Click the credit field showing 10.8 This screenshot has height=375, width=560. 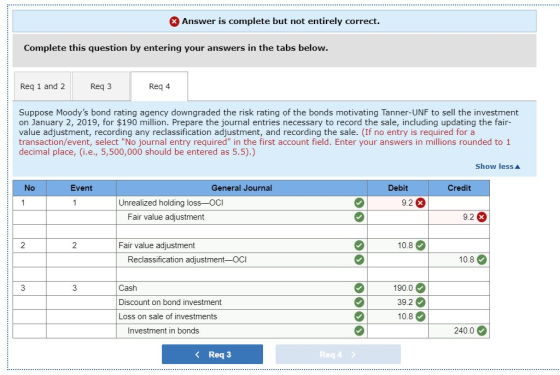(x=459, y=260)
